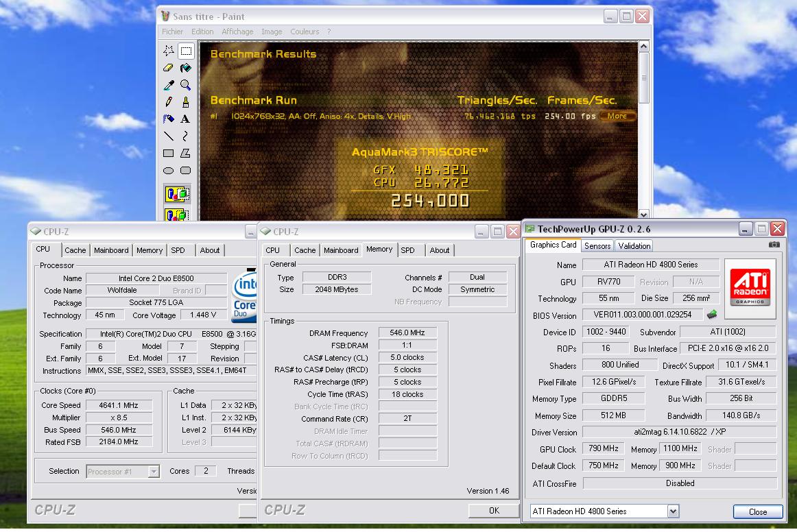Viewport: 797px width, 532px height.
Task: Click the 2048 MBytes memory size value
Action: pyautogui.click(x=337, y=289)
